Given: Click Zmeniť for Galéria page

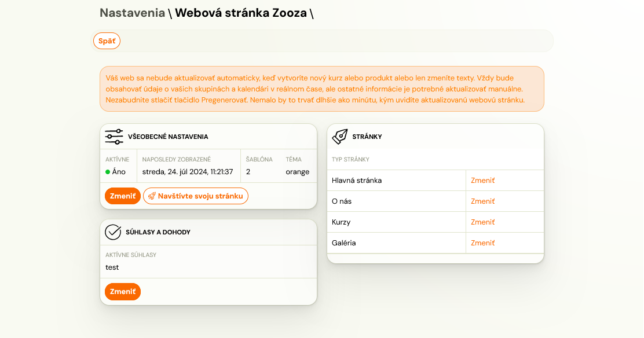Looking at the screenshot, I should [482, 243].
